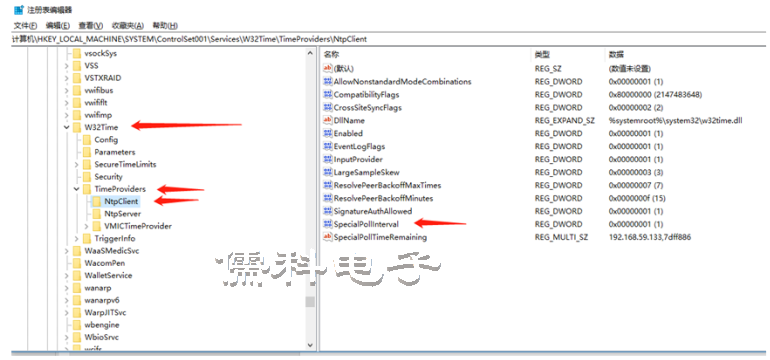The width and height of the screenshot is (770, 360).
Task: Open the 收藏夹(A) menu
Action: (x=128, y=26)
